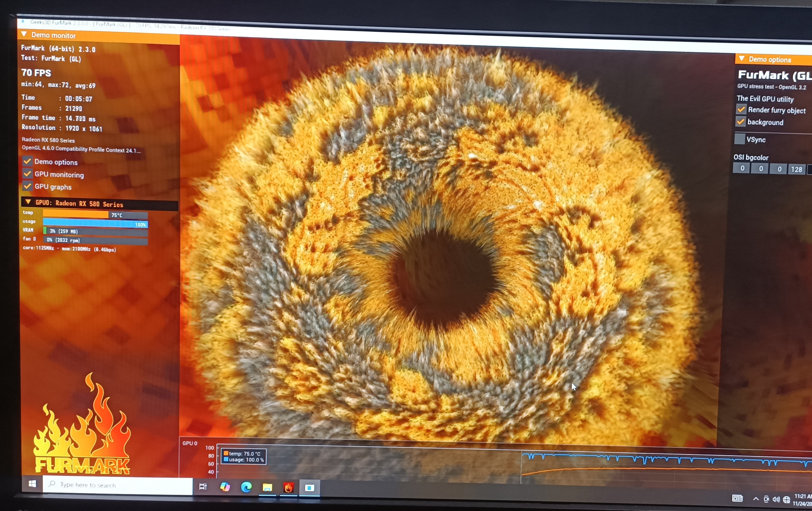Open the Windows Start menu

click(x=32, y=484)
